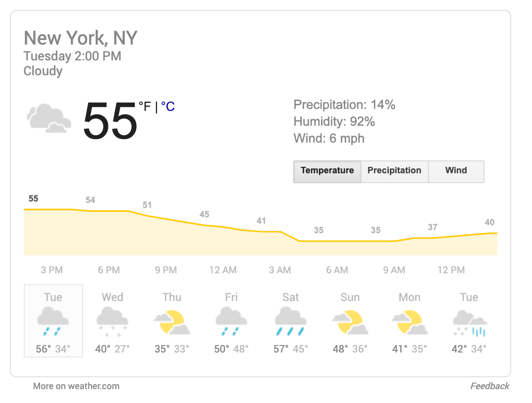
Task: Open the Feedback link
Action: pos(489,386)
